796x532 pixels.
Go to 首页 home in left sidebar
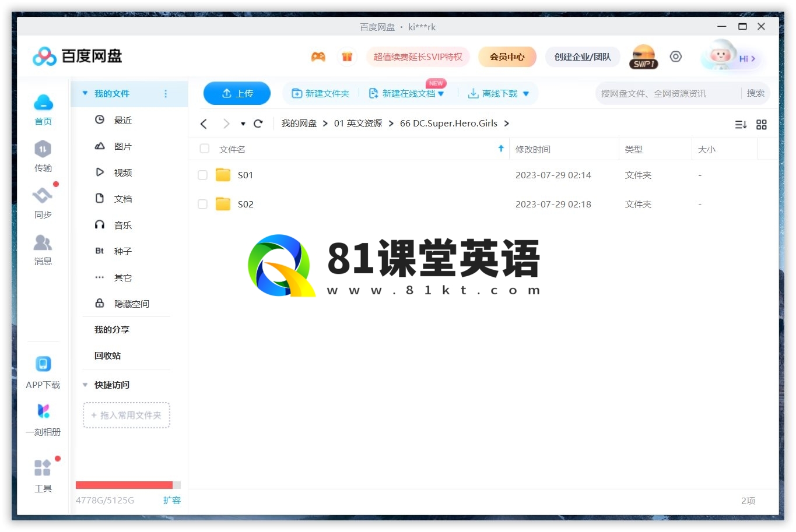click(43, 110)
